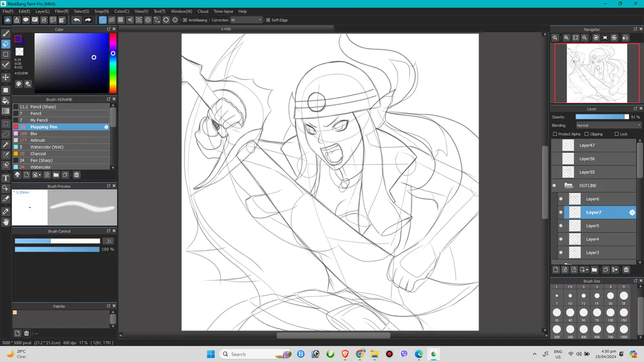Delete the selected layer with trash icon

click(626, 270)
